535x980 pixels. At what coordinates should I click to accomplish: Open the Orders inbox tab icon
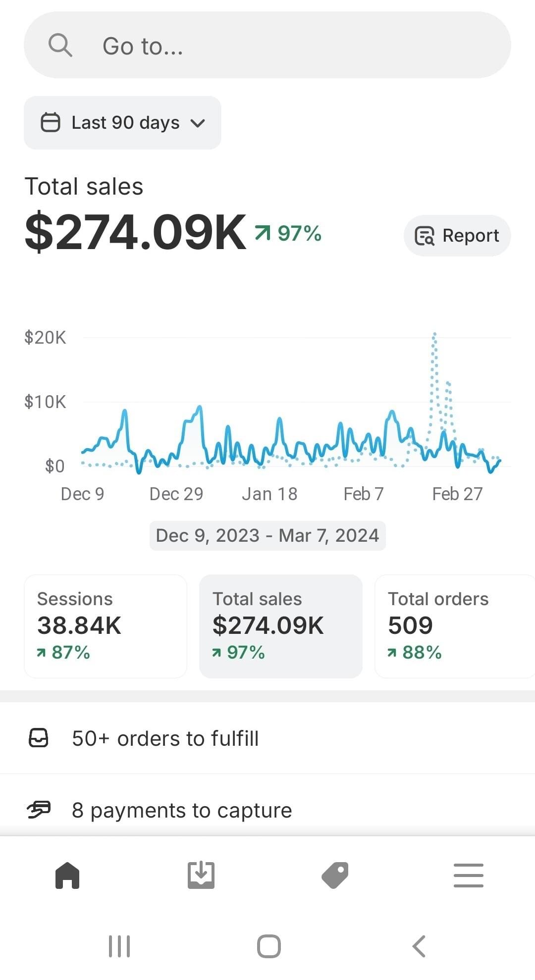pos(201,875)
